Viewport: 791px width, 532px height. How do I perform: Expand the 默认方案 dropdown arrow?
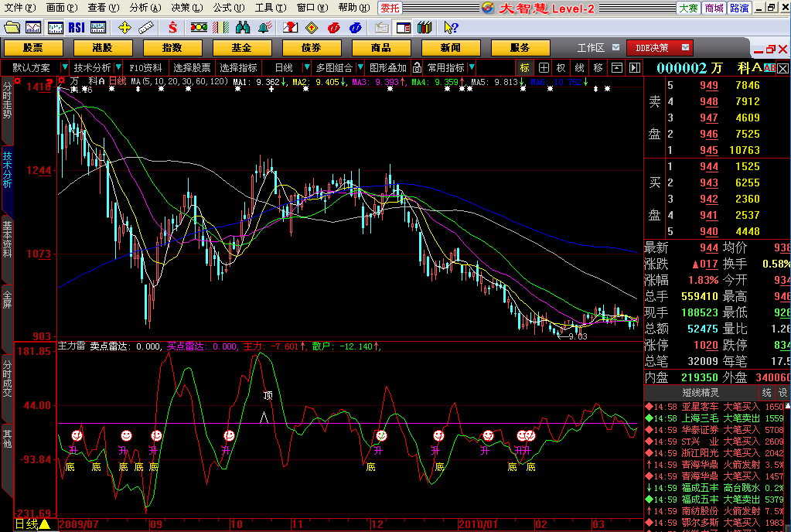click(x=63, y=67)
